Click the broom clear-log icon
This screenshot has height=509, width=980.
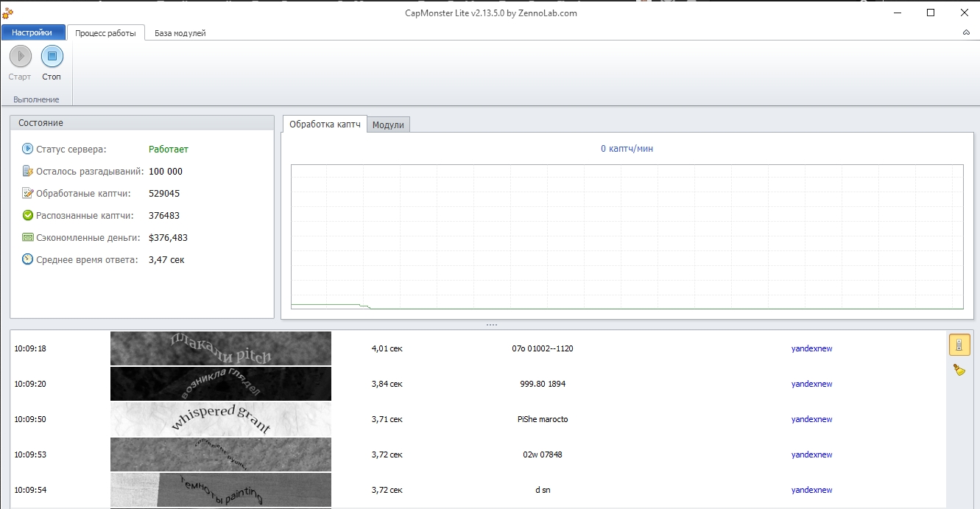pyautogui.click(x=959, y=370)
